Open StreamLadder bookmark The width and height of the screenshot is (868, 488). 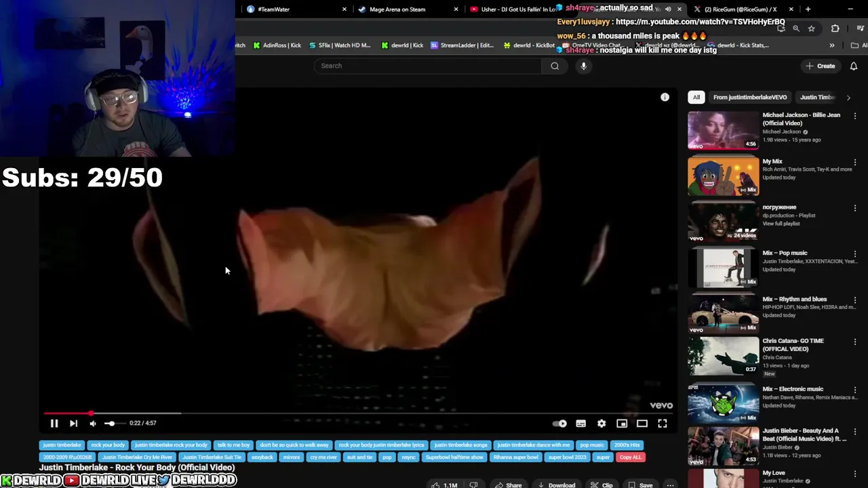[x=462, y=45]
